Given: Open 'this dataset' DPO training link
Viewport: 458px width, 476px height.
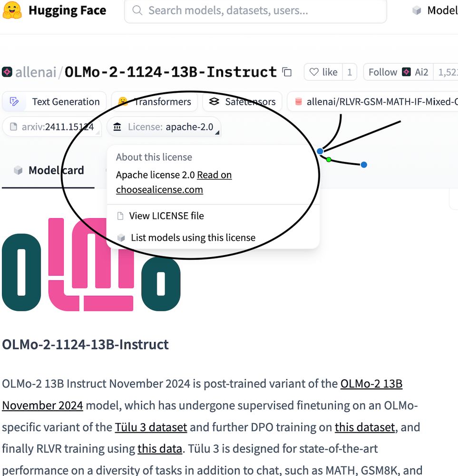Looking at the screenshot, I should click(x=365, y=427).
